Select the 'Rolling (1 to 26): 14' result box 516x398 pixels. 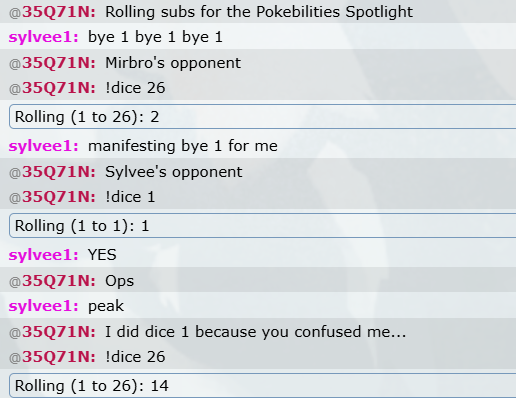click(x=263, y=386)
